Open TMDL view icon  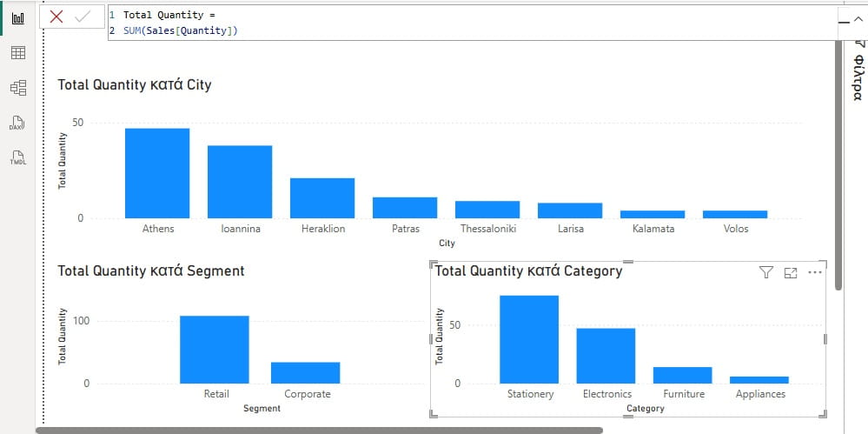(18, 157)
